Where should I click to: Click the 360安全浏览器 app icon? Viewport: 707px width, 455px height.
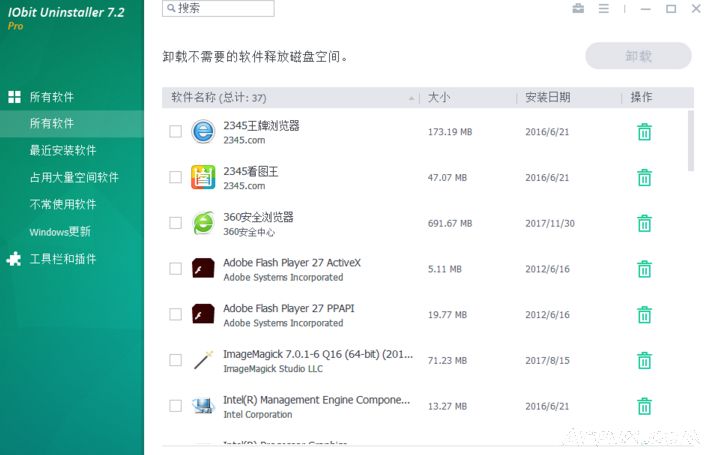tap(203, 223)
